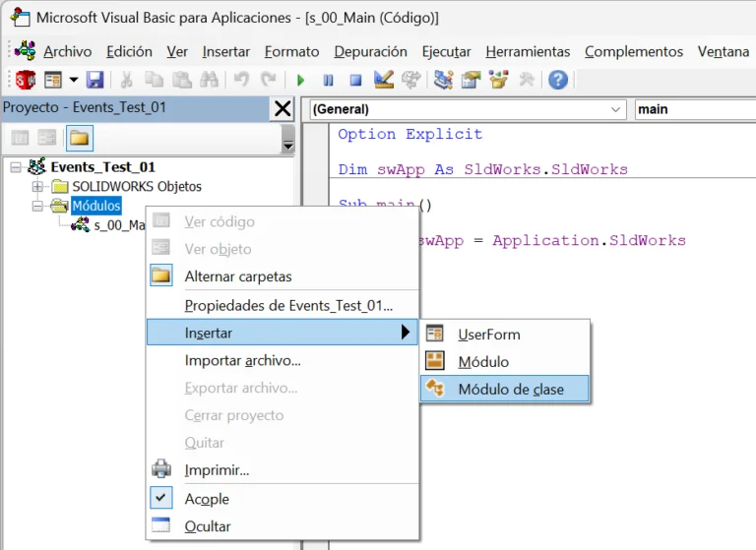The image size is (756, 550).
Task: Open the Project Explorer toolbar icon
Action: (443, 80)
